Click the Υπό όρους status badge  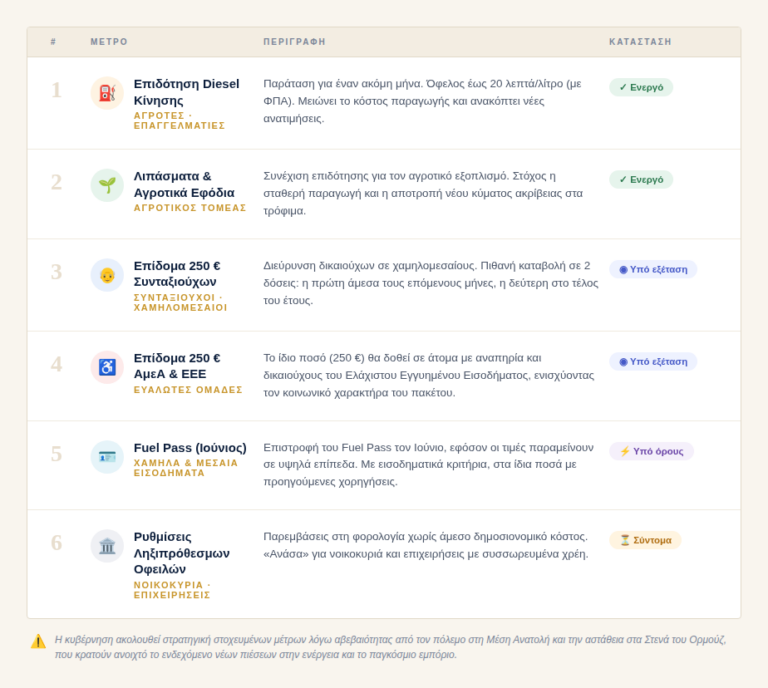point(651,451)
